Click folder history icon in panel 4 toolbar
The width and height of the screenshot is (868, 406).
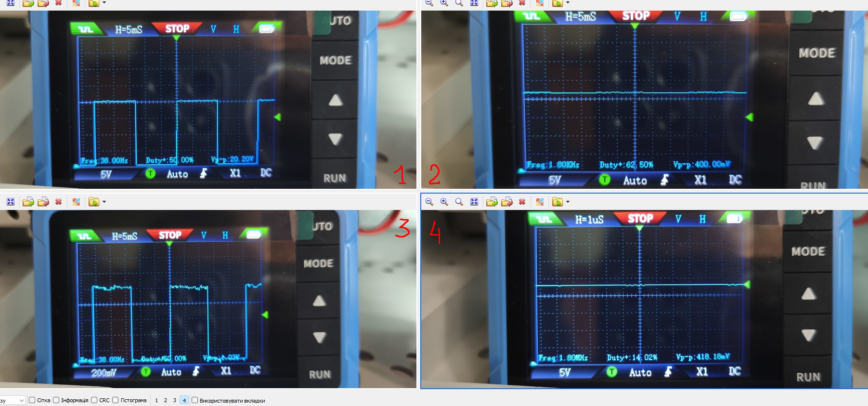[557, 202]
